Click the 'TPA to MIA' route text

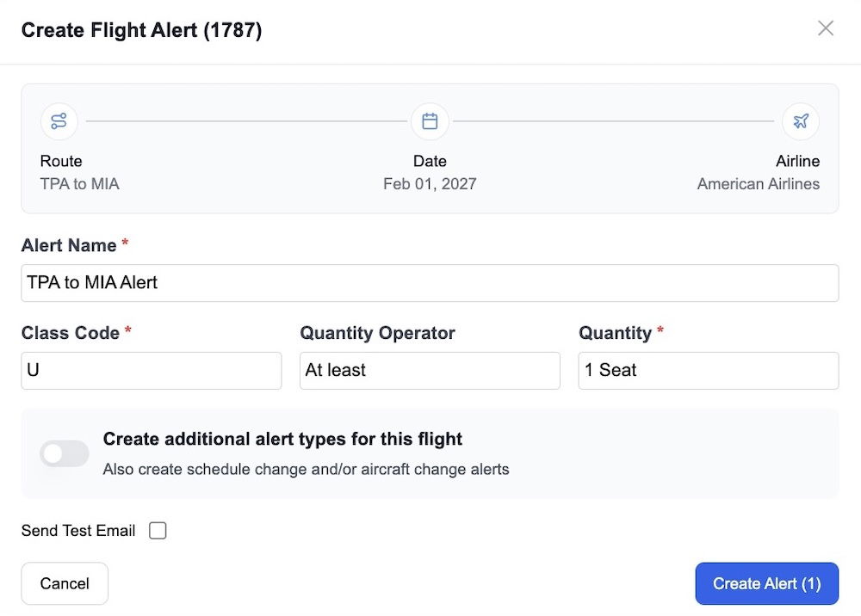click(80, 184)
